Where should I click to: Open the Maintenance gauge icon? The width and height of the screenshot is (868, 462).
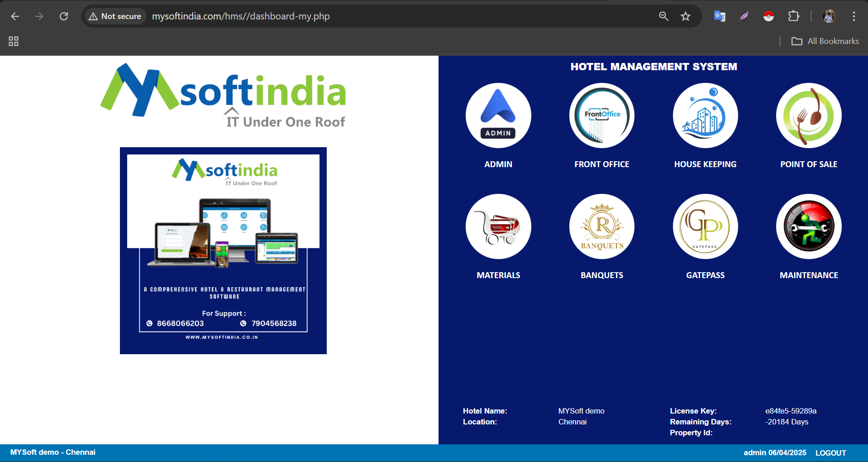coord(809,226)
